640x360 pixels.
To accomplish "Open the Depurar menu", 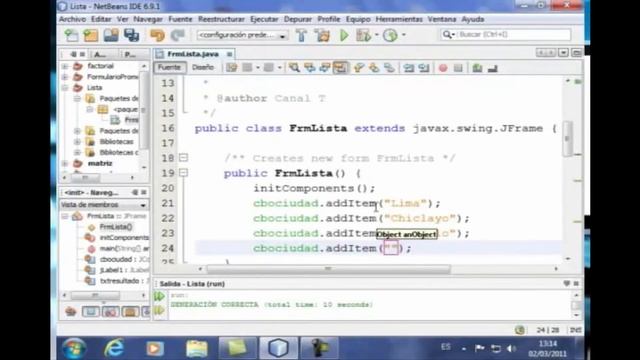I will (298, 19).
